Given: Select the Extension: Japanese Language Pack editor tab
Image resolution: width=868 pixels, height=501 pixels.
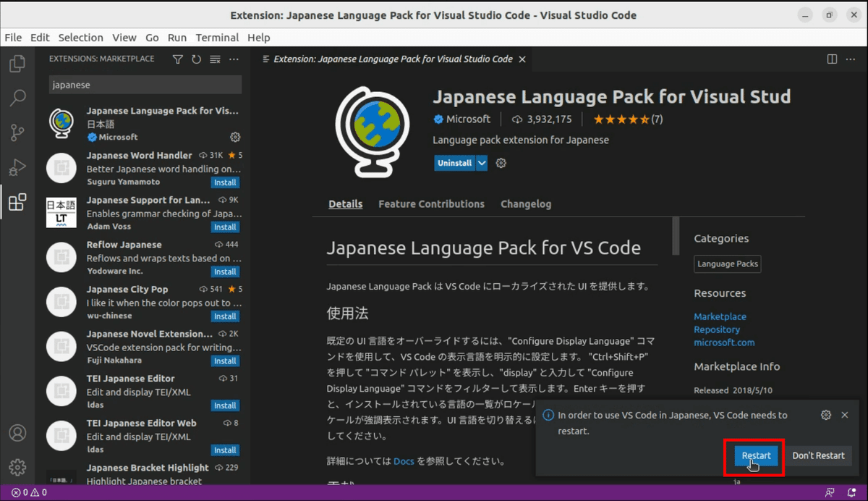Looking at the screenshot, I should pos(393,59).
